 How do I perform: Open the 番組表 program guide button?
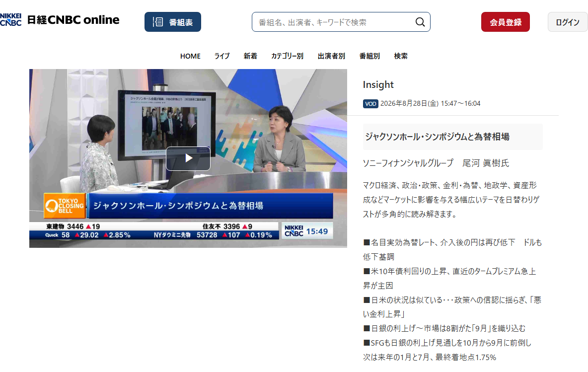(172, 22)
